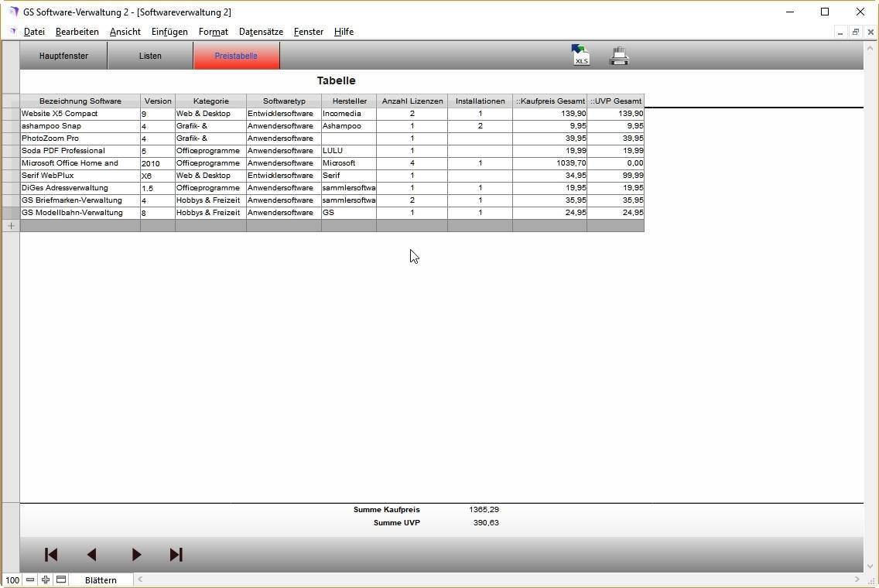Switch to the Listen tab

150,56
